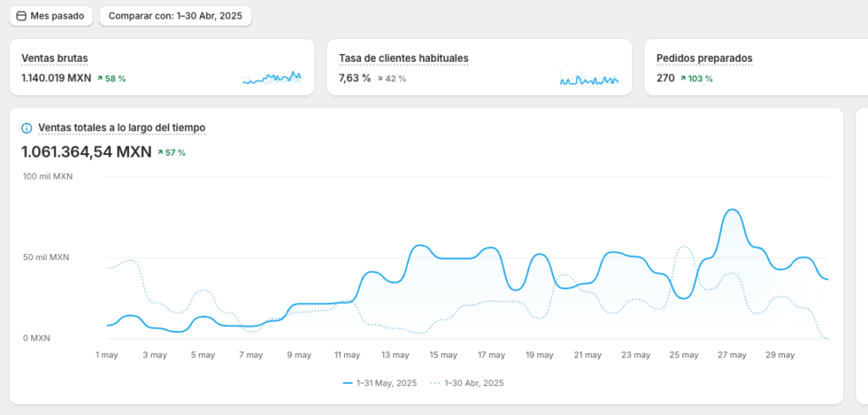Viewport: 868px width, 415px height.
Task: Click the chart peak near 27 may
Action: [732, 209]
